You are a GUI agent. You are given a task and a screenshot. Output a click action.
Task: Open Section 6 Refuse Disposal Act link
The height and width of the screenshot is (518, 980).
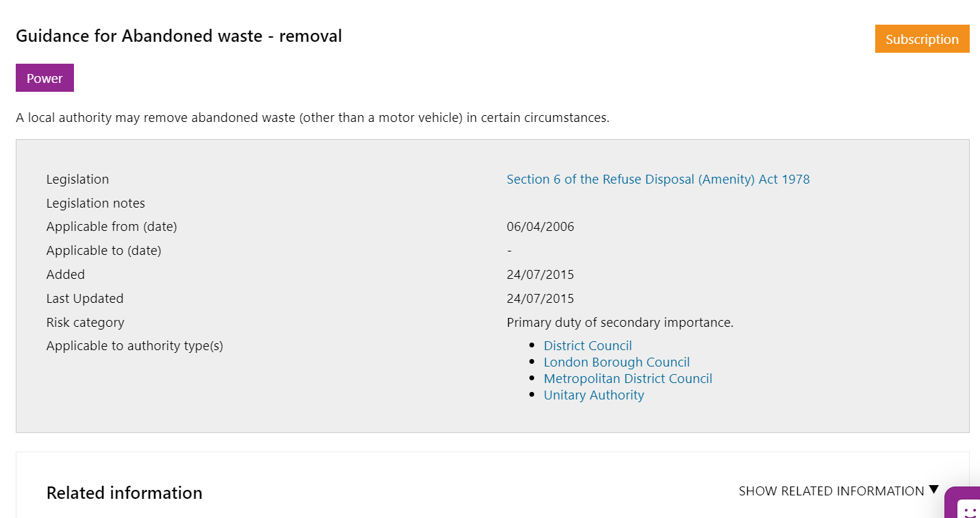(x=658, y=180)
